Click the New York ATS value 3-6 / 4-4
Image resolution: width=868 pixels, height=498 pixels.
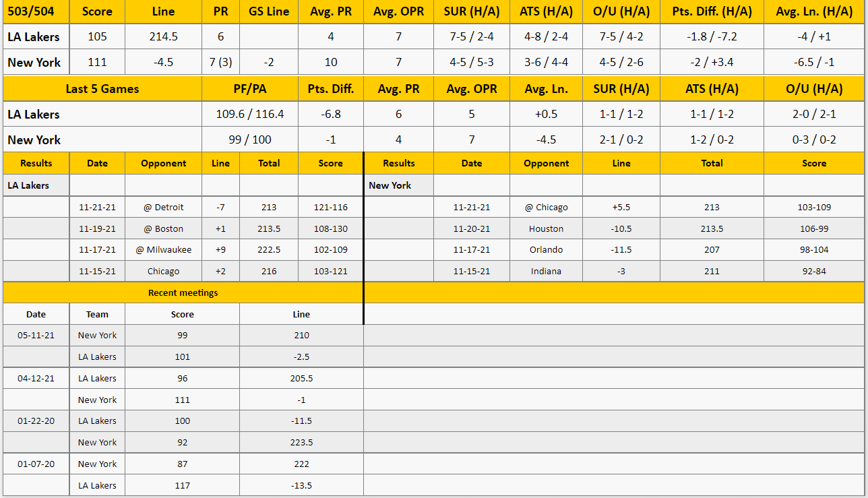tap(546, 62)
